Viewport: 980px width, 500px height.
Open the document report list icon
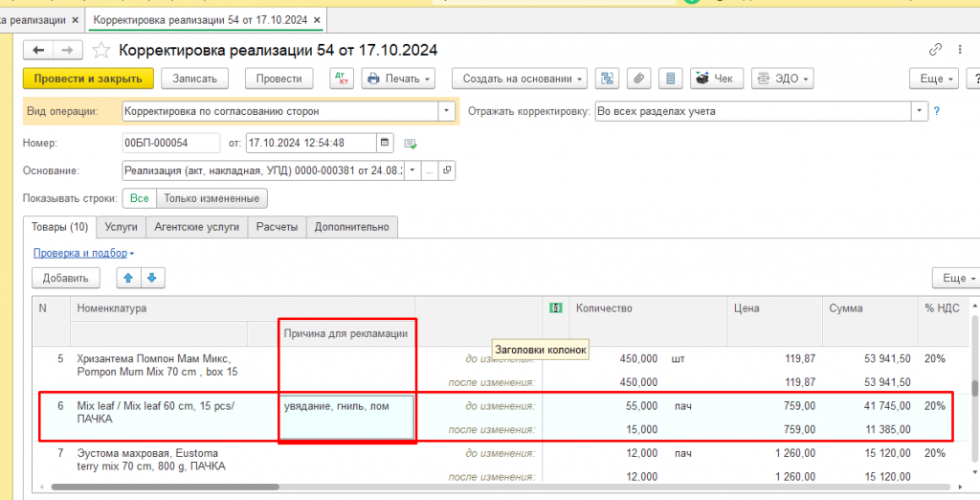click(671, 79)
